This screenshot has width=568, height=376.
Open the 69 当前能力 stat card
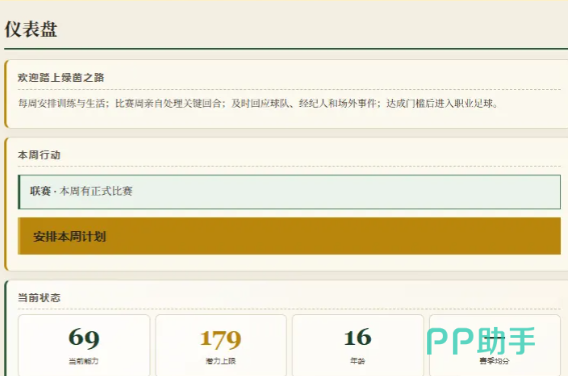84,345
